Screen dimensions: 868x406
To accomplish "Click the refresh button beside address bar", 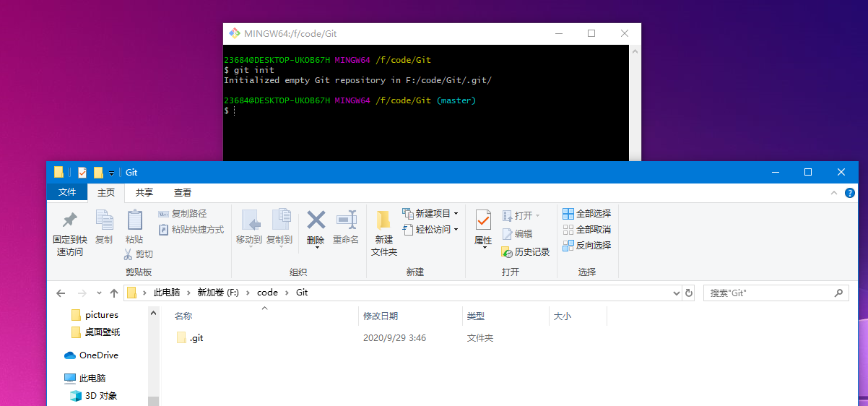I will click(689, 293).
